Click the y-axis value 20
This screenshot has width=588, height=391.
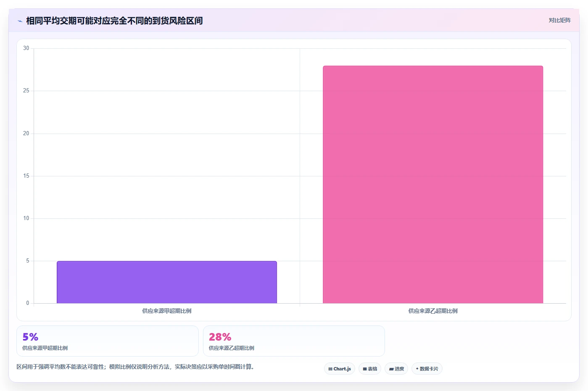tap(26, 134)
